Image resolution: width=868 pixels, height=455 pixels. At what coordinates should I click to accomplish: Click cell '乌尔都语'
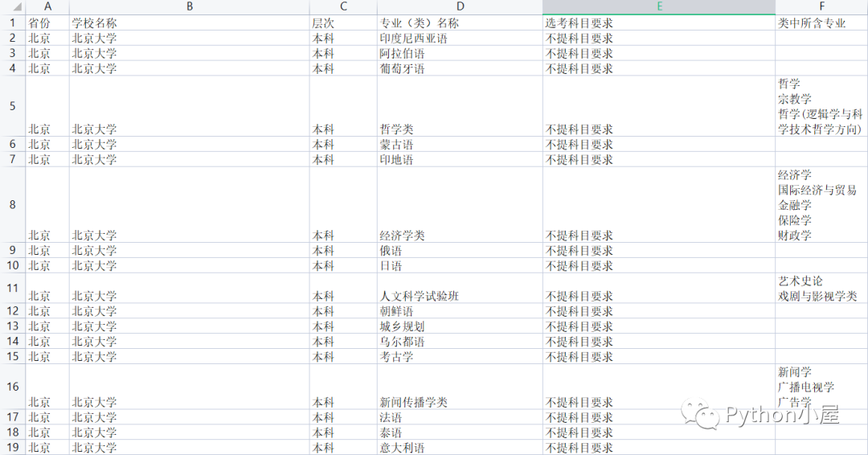coord(460,341)
